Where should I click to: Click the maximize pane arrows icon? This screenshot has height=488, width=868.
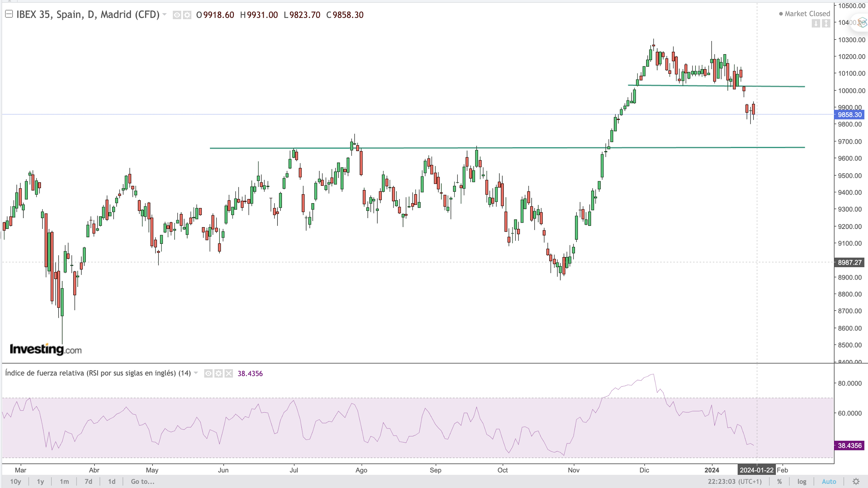click(x=826, y=23)
